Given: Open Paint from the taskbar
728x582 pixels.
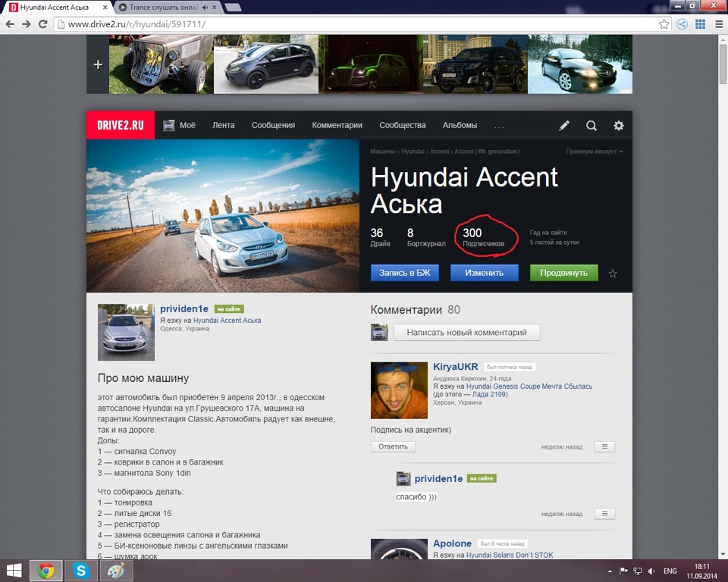Looking at the screenshot, I should (x=115, y=571).
